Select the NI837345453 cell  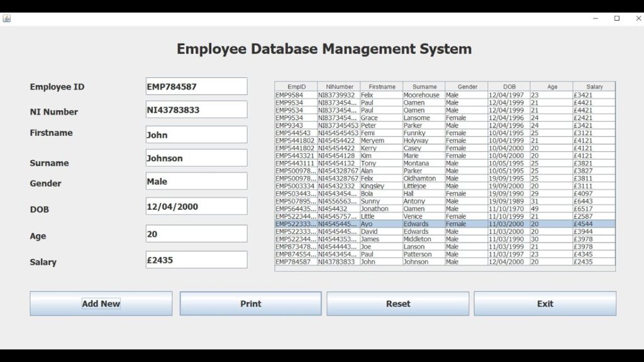[339, 125]
